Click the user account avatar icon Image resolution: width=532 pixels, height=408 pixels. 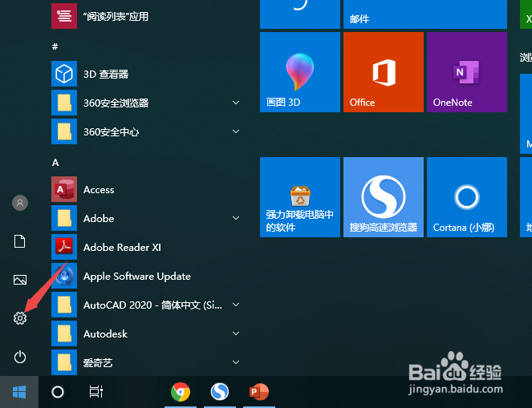(20, 203)
